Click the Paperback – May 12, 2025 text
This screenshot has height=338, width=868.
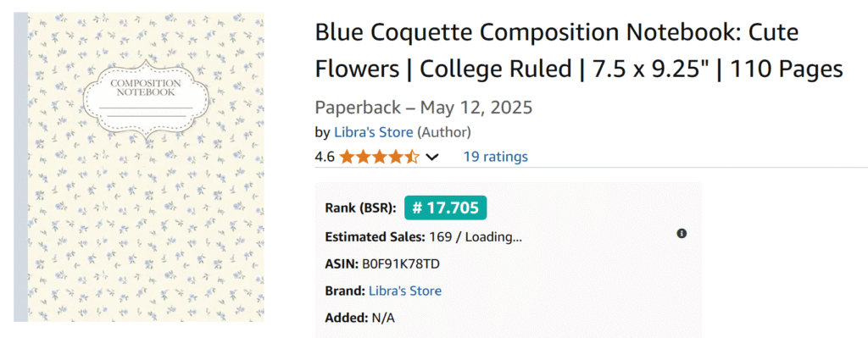tap(424, 107)
